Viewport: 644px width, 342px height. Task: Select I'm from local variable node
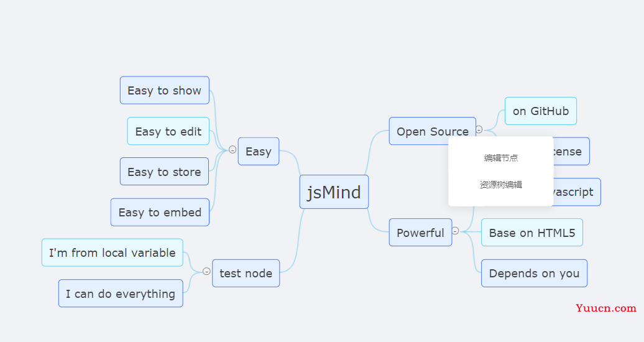tap(112, 252)
